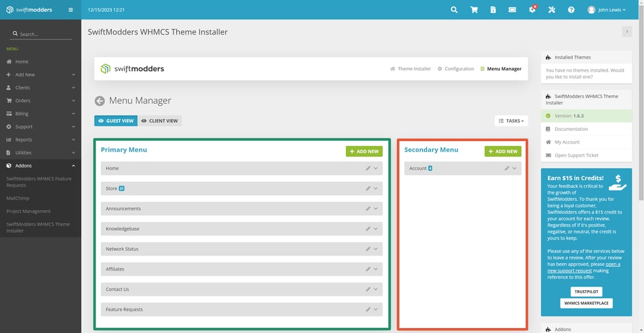The height and width of the screenshot is (333, 644).
Task: Open SwiftModders WHMCS Feature Requests addon
Action: point(38,182)
